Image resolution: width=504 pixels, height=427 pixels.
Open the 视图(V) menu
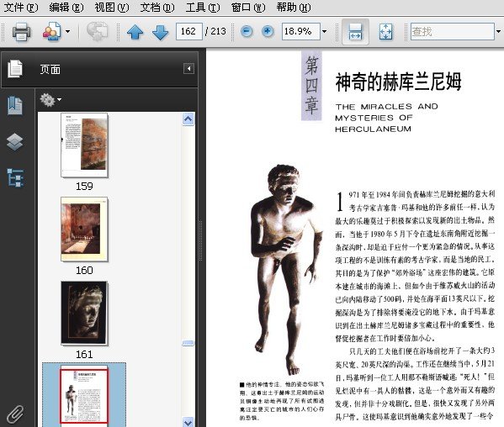[x=112, y=7]
